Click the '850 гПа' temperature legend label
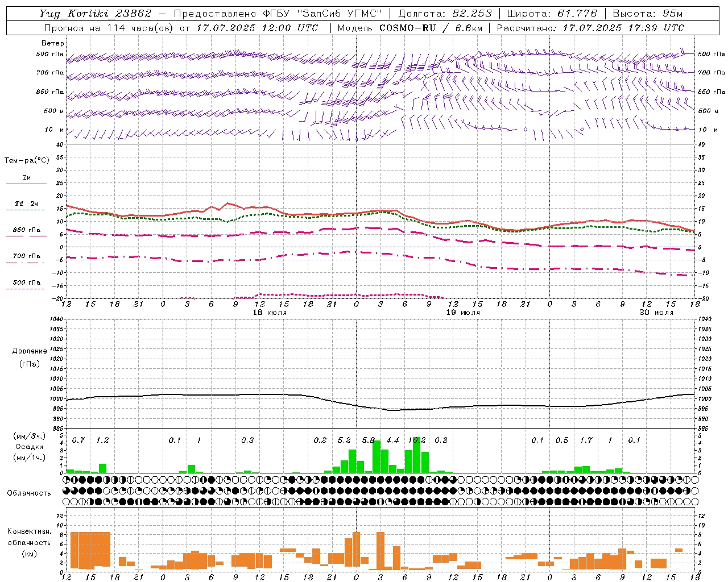The width and height of the screenshot is (728, 582). pyautogui.click(x=27, y=230)
